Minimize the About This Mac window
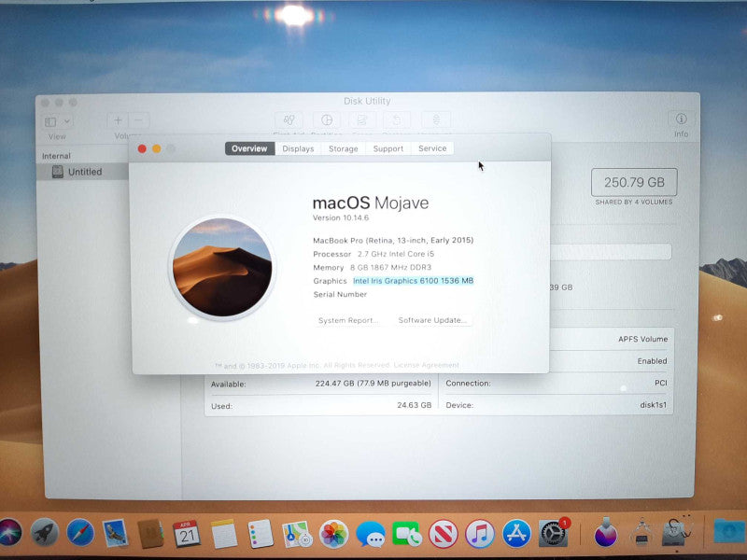This screenshot has height=560, width=747. pos(156,149)
